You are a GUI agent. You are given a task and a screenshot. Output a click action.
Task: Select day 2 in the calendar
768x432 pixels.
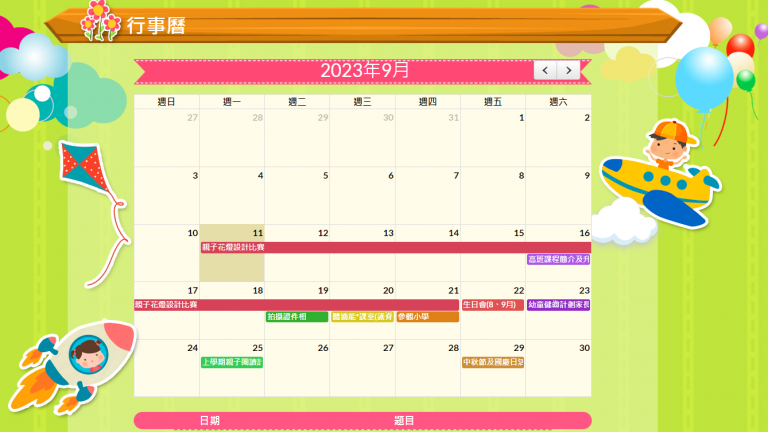coord(558,138)
